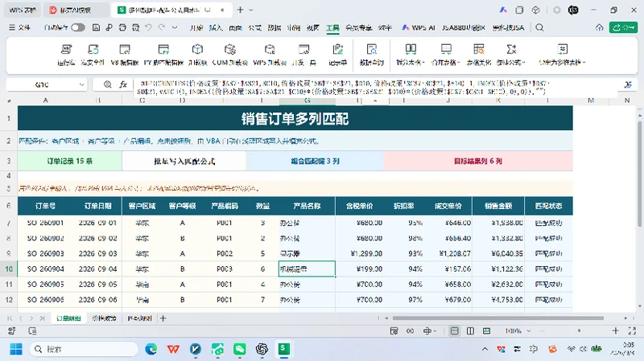Screen dimensions: 644x361
Task: Toggle eye protection mode in status bar
Action: coord(411,330)
